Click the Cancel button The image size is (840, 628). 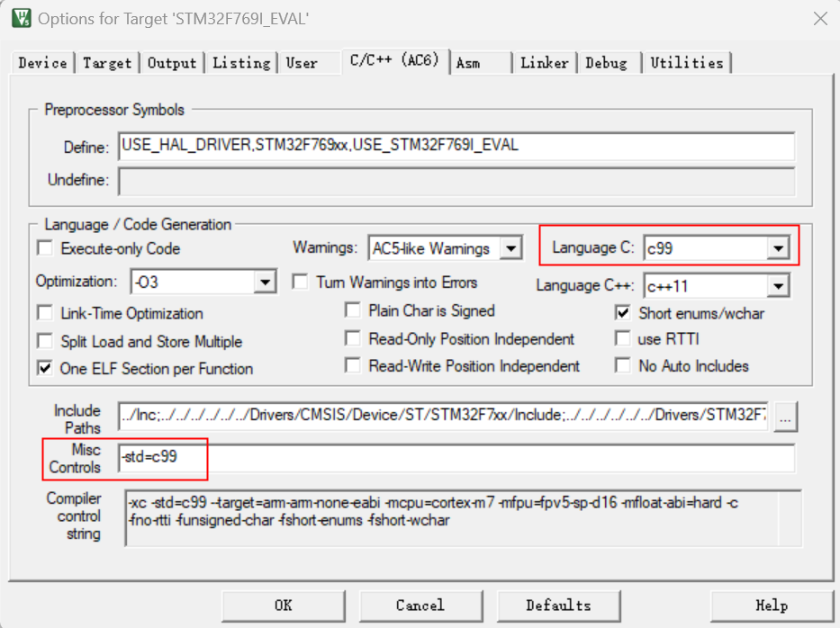pyautogui.click(x=420, y=606)
